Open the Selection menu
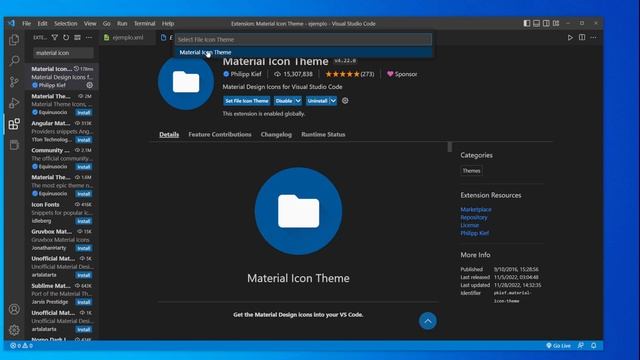 [x=66, y=23]
